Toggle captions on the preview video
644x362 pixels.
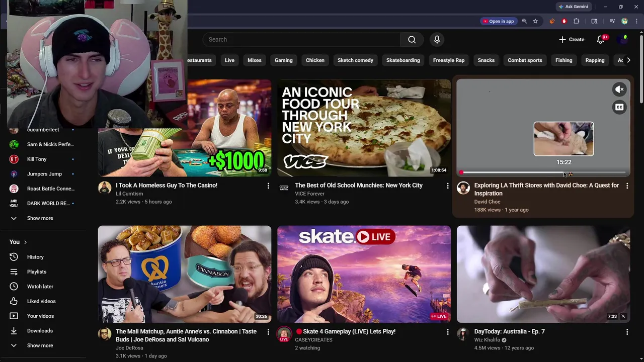pos(619,107)
